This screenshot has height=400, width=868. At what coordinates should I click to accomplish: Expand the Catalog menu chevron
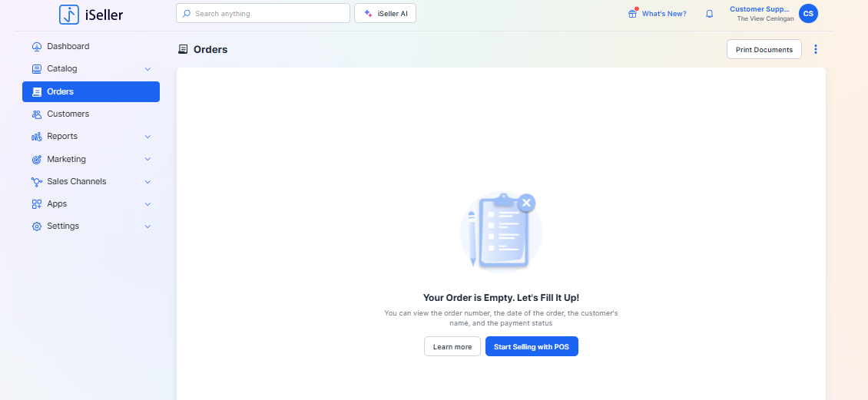(x=147, y=69)
